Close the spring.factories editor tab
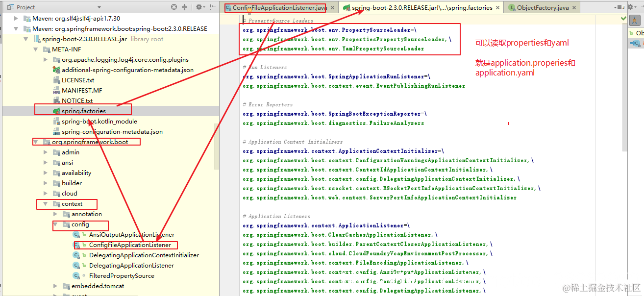 [x=498, y=8]
